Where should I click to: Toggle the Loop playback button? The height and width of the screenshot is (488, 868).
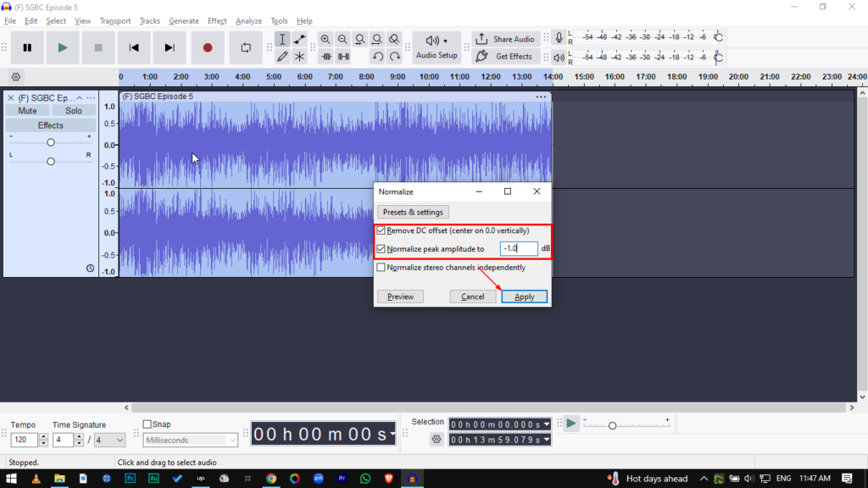pos(246,48)
